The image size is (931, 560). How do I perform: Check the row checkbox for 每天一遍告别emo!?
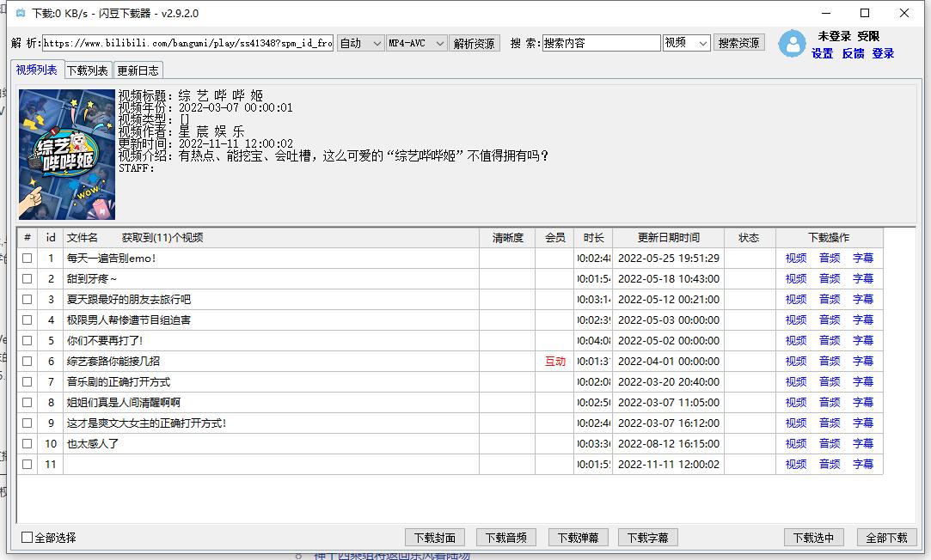[x=27, y=258]
